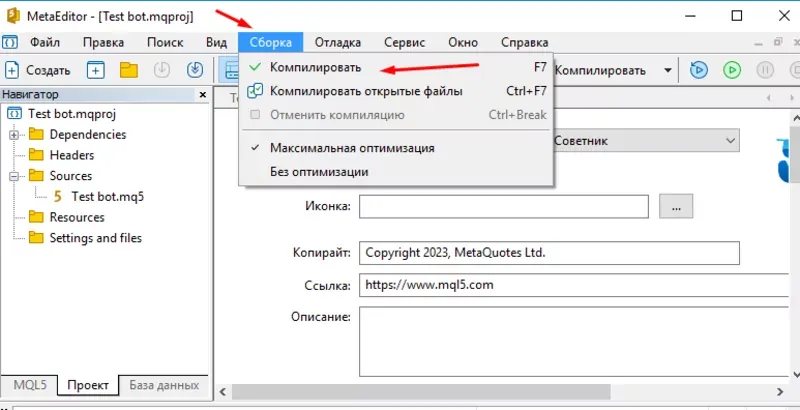Click the horizontal scrollbar left arrow

coord(222,392)
